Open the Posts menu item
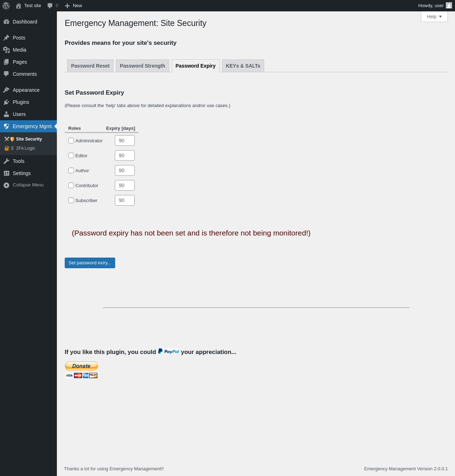 [x=28, y=38]
